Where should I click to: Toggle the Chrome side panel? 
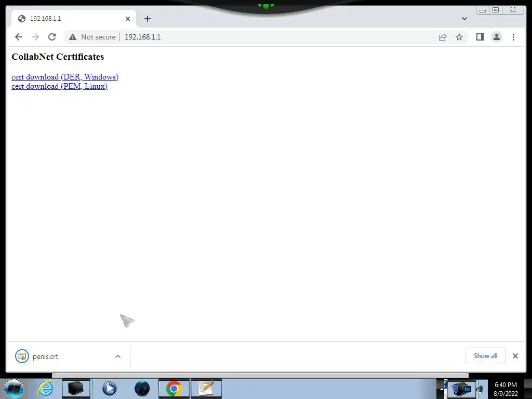(x=480, y=37)
